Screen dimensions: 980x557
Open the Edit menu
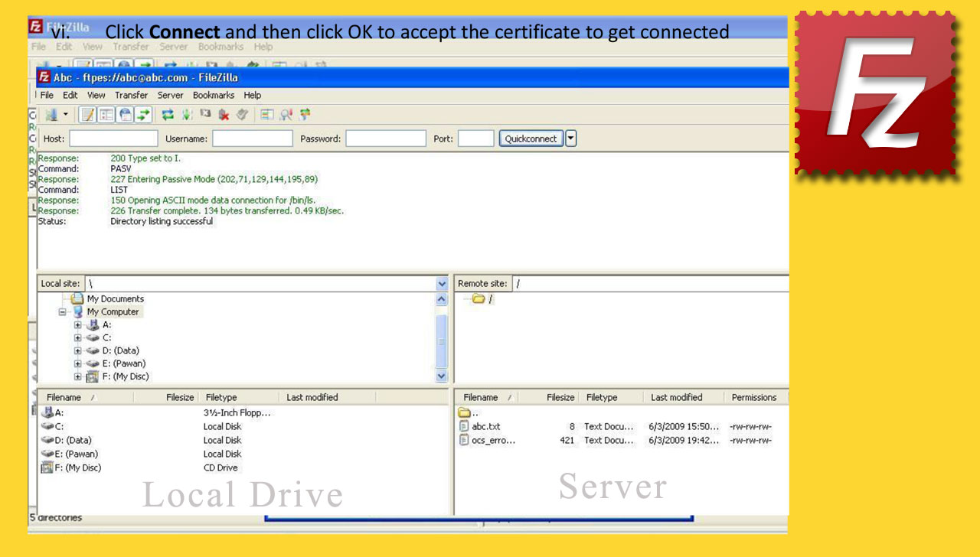coord(70,96)
